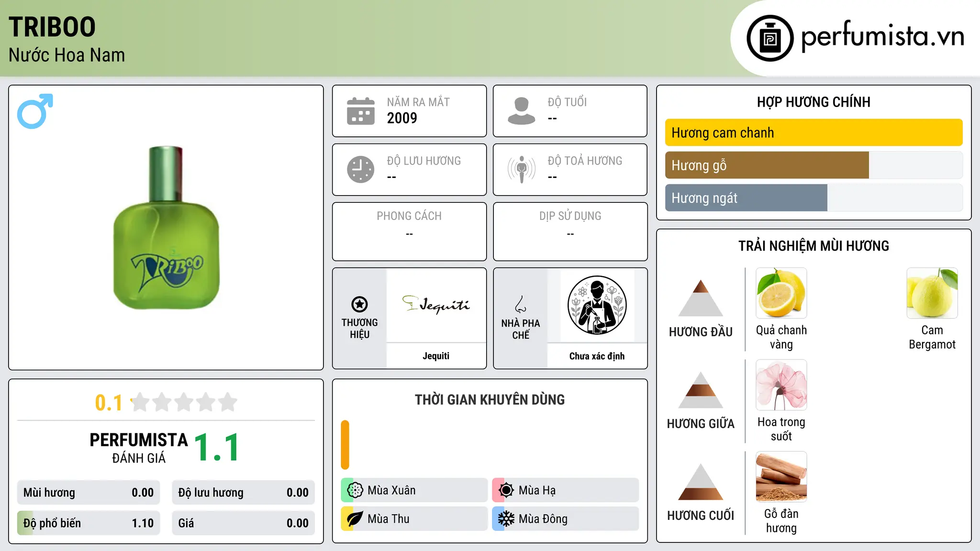Click the 2009 release year value
Viewport: 980px width, 551px height.
click(x=402, y=118)
